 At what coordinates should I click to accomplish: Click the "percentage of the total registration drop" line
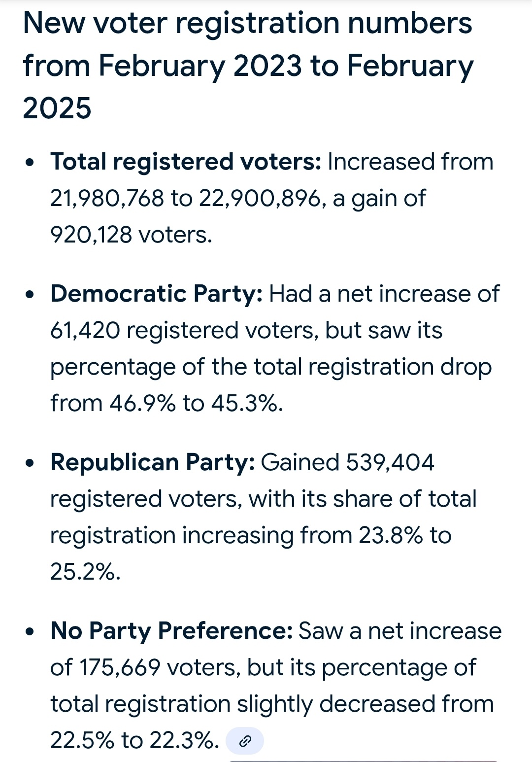click(x=271, y=367)
